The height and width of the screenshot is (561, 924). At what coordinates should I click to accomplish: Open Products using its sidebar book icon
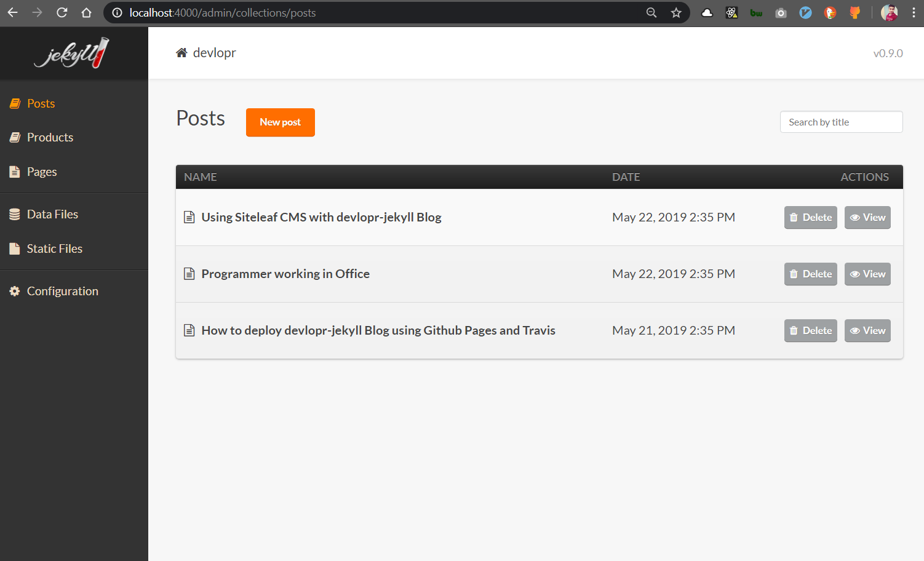[x=15, y=137]
